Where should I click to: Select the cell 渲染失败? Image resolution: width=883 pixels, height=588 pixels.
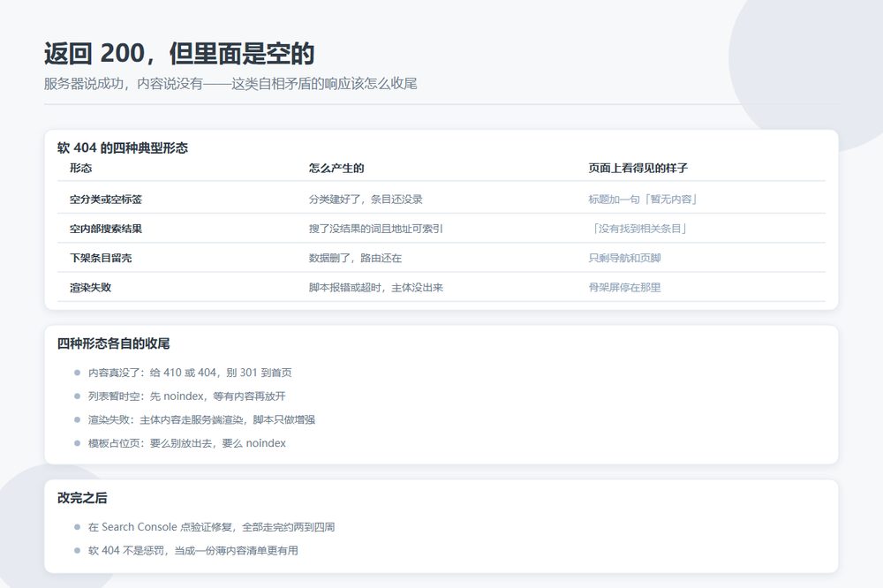click(91, 287)
